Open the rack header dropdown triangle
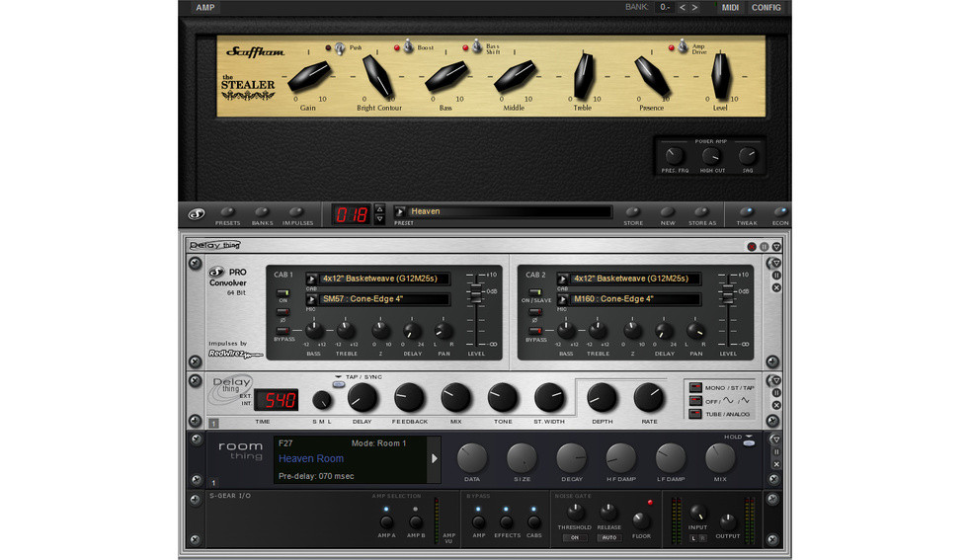 pos(776,246)
